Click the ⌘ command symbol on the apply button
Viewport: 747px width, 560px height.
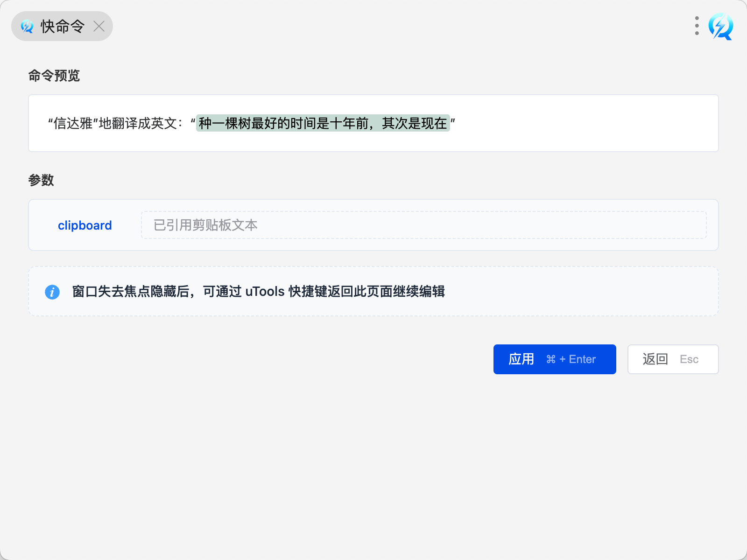(x=551, y=359)
